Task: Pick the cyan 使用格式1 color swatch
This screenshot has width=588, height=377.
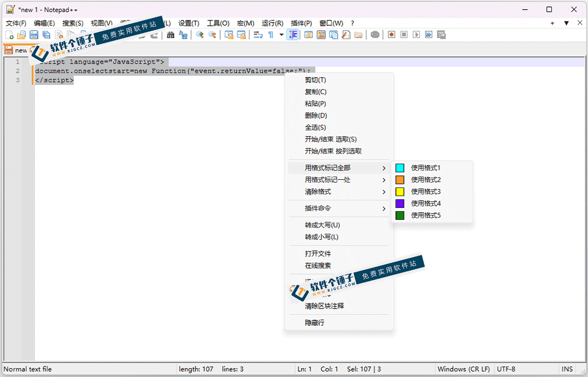Action: pos(400,168)
